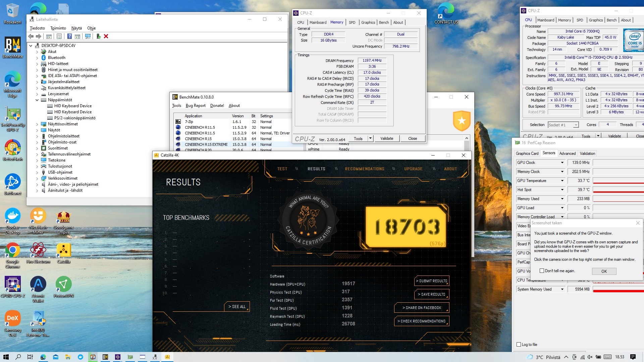
Task: Select the first HID Keyboard Device entry
Action: click(73, 106)
